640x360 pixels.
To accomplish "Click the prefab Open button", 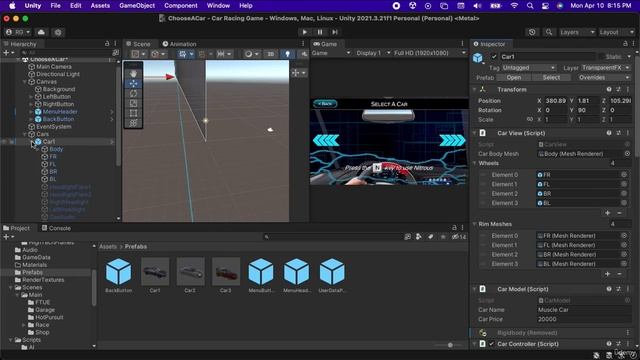I will 514,78.
